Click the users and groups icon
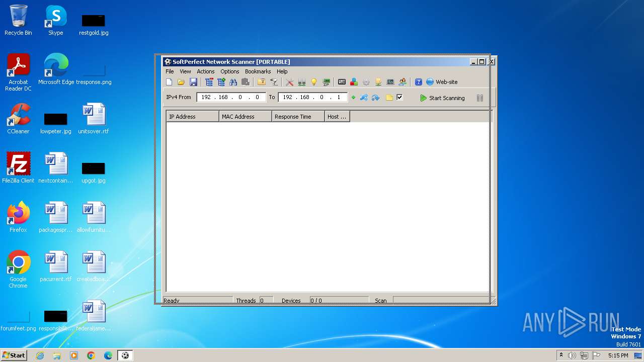The width and height of the screenshot is (644, 362). point(403,82)
